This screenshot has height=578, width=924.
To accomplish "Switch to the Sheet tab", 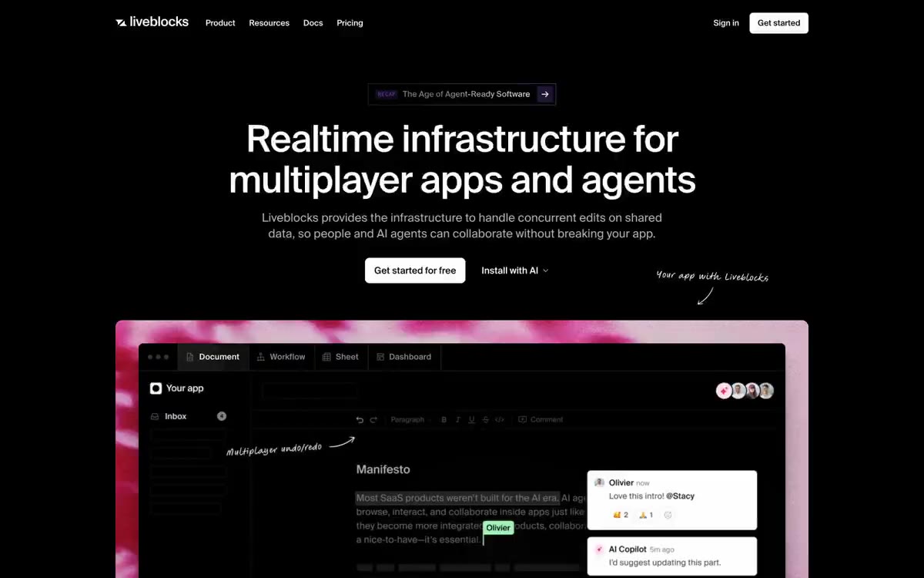I will (x=340, y=357).
